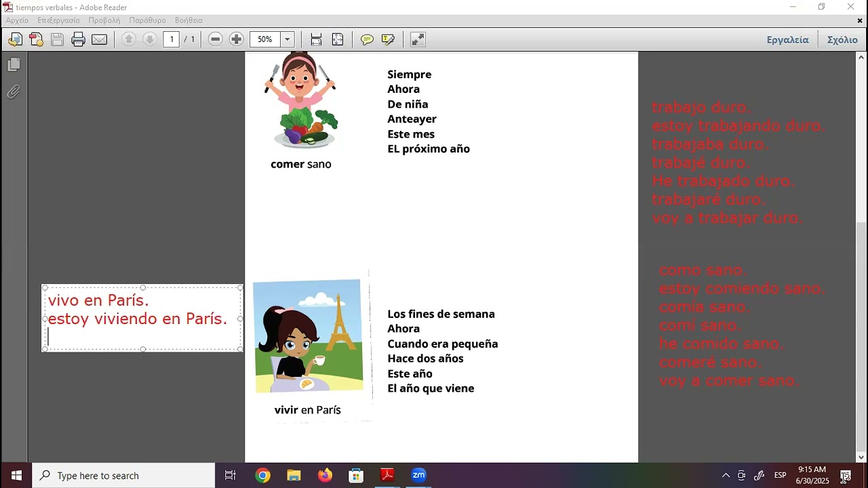Open the Σχόλιο comments pane
The width and height of the screenshot is (868, 488).
(842, 39)
